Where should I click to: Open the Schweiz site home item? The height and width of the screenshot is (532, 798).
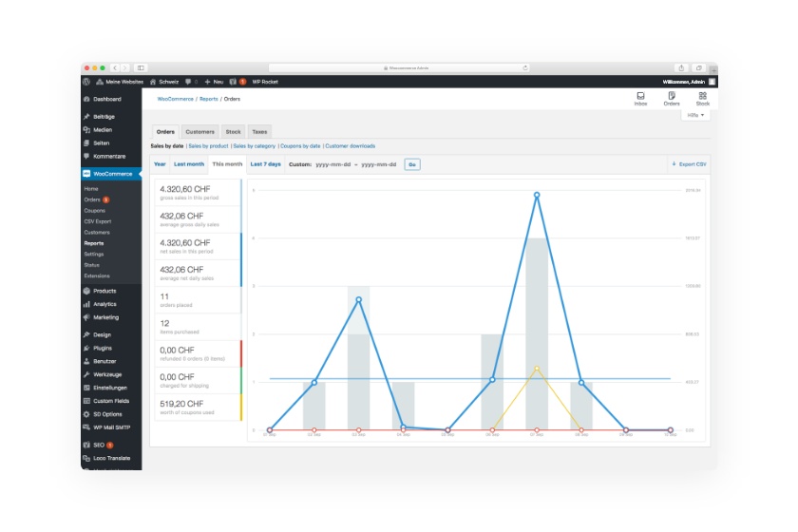[163, 82]
